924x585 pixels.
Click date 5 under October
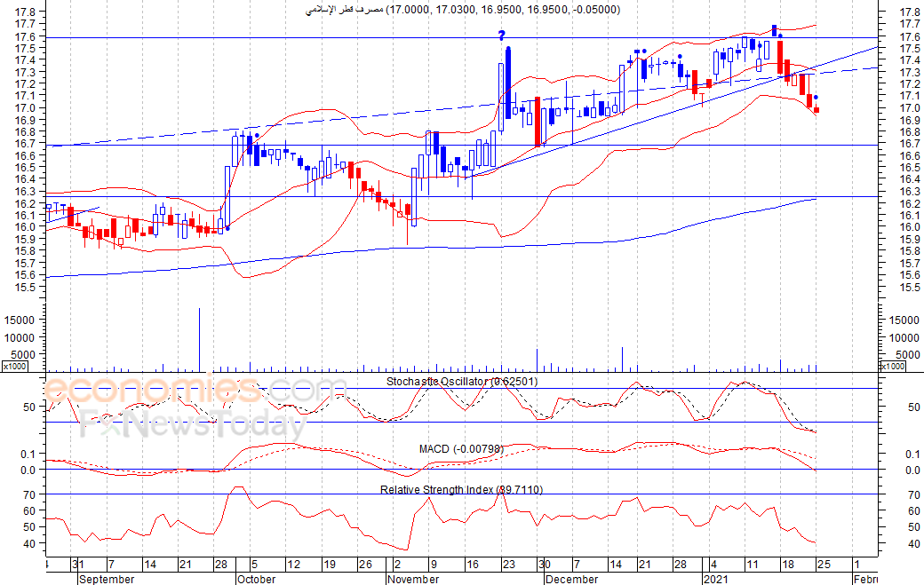[x=255, y=565]
